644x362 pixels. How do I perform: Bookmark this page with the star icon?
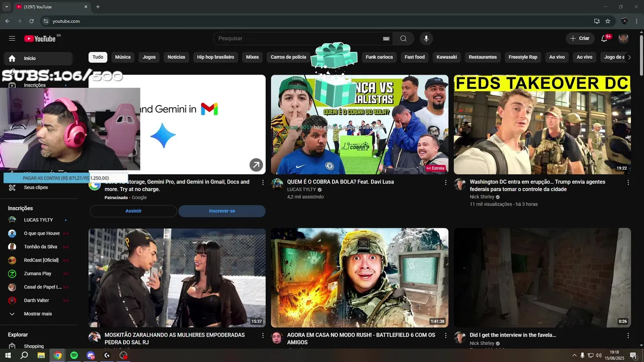click(608, 21)
